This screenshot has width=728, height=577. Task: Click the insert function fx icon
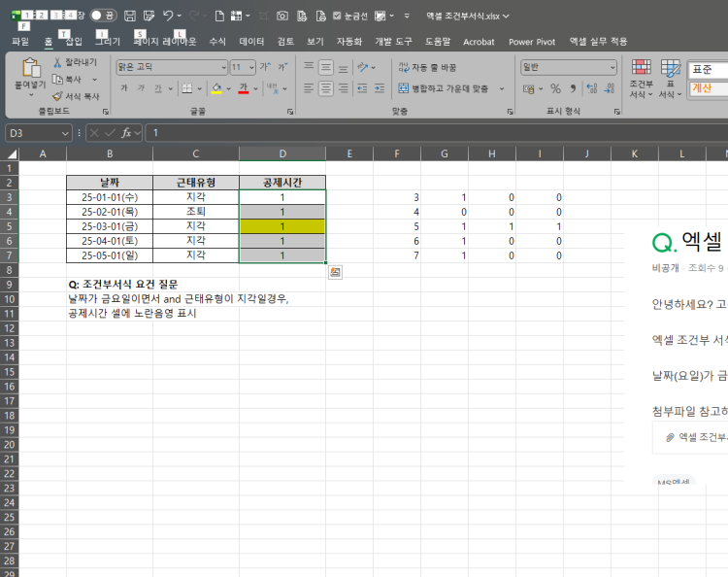[126, 132]
